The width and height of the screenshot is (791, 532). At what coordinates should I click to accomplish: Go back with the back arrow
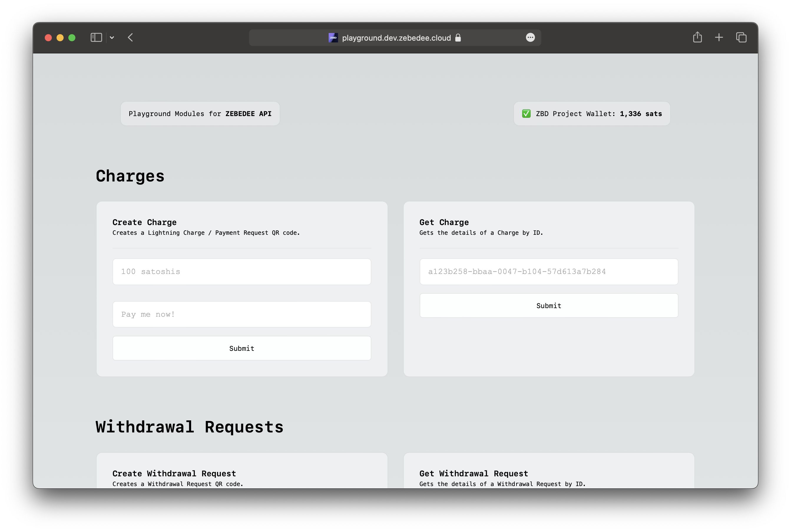click(130, 37)
